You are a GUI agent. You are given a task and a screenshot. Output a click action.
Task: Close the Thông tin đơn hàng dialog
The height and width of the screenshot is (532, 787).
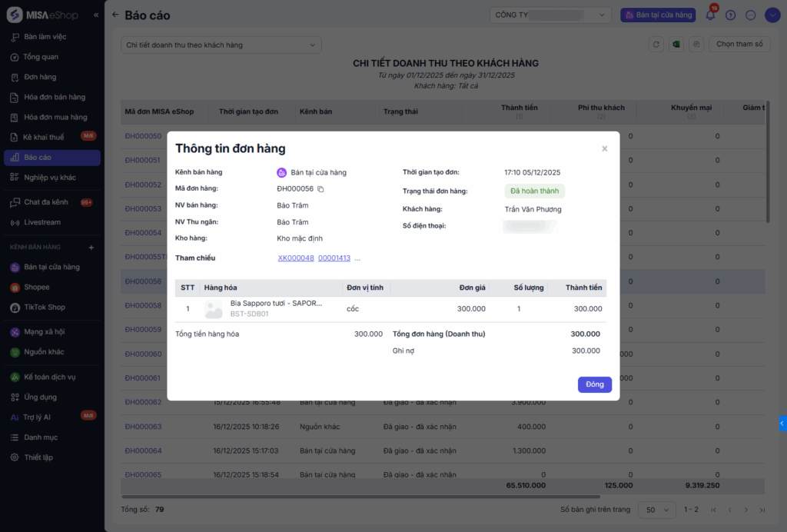[604, 149]
